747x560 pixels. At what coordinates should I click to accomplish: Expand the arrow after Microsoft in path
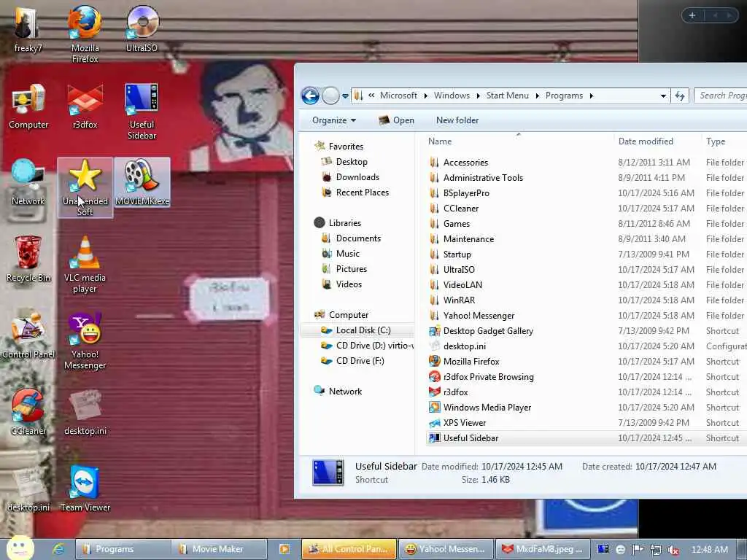point(426,96)
